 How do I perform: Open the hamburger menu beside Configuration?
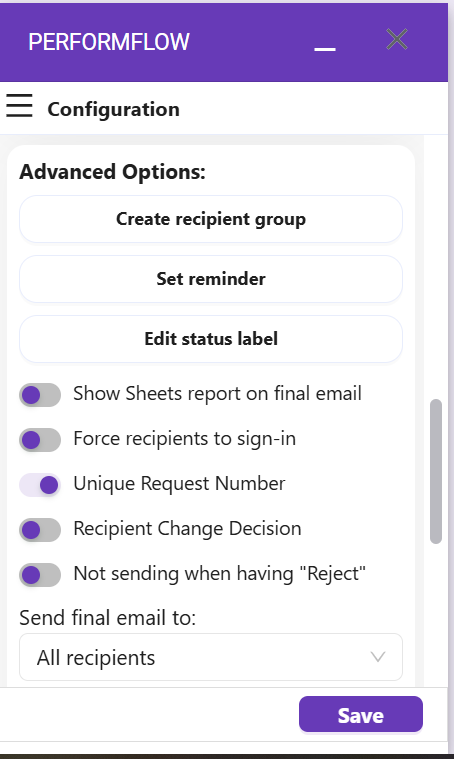coord(19,106)
